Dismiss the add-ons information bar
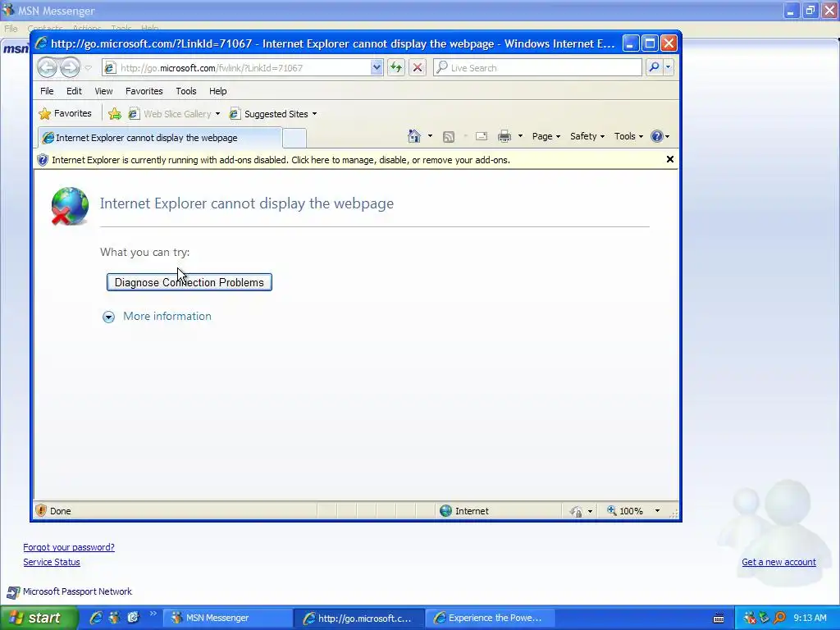This screenshot has width=840, height=630. [x=669, y=159]
